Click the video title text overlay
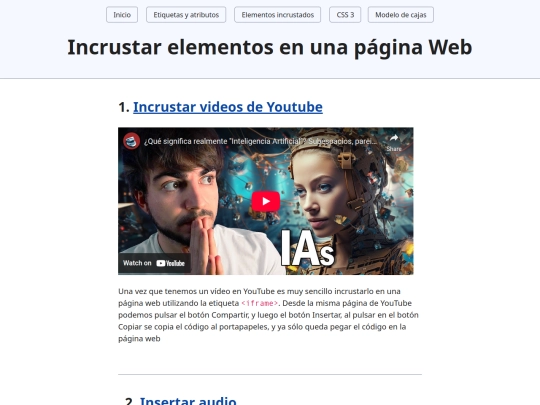 click(260, 141)
